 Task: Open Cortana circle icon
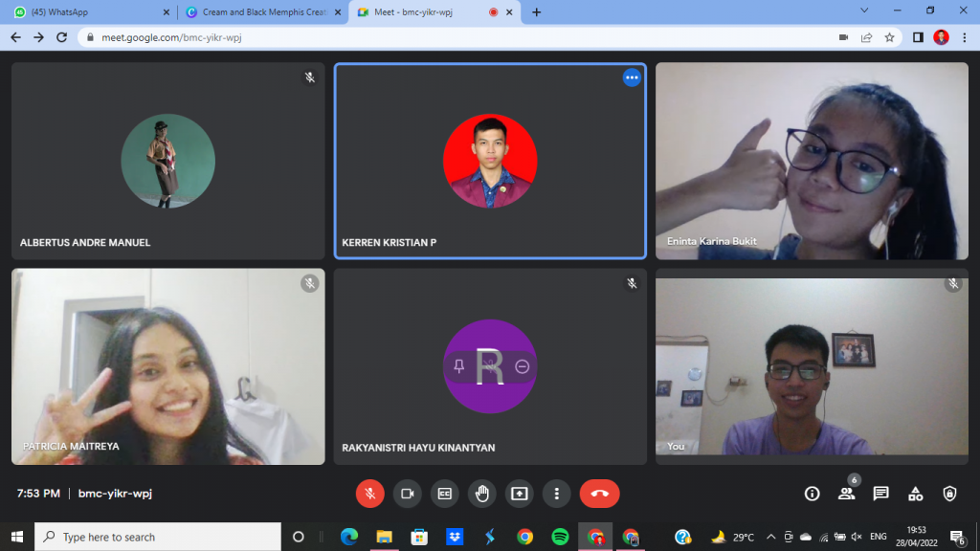tap(299, 537)
